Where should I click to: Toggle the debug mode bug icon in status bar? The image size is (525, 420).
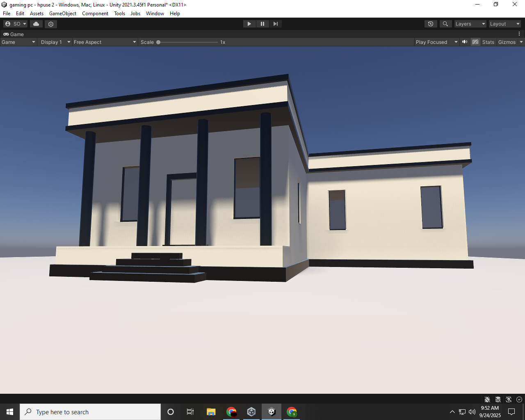pyautogui.click(x=487, y=399)
